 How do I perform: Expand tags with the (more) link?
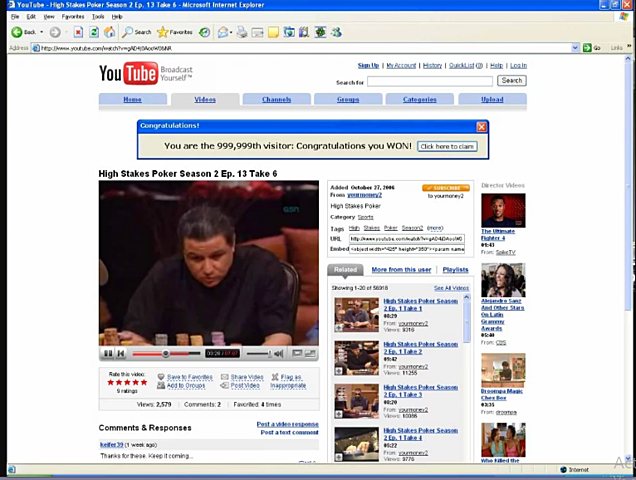(435, 228)
